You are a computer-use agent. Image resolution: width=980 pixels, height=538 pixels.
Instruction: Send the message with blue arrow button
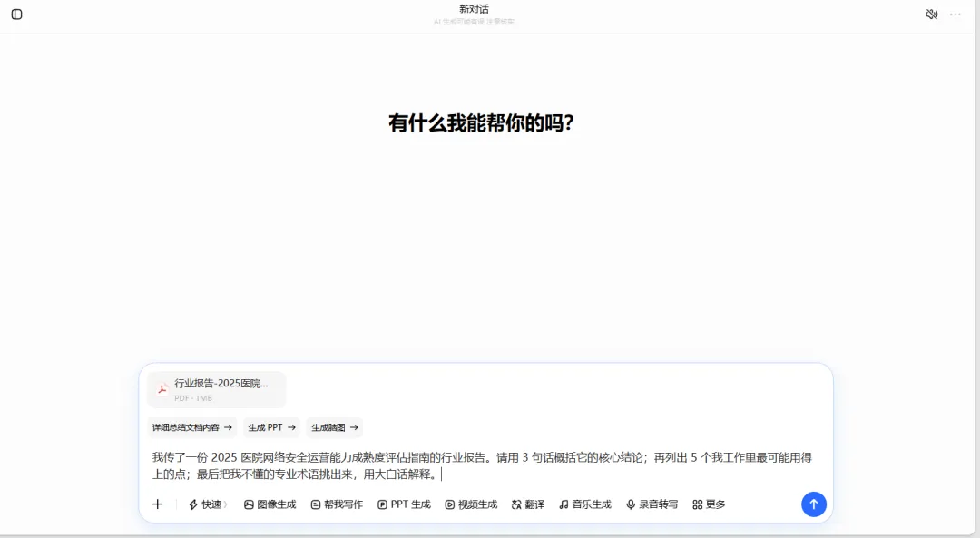[x=814, y=504]
